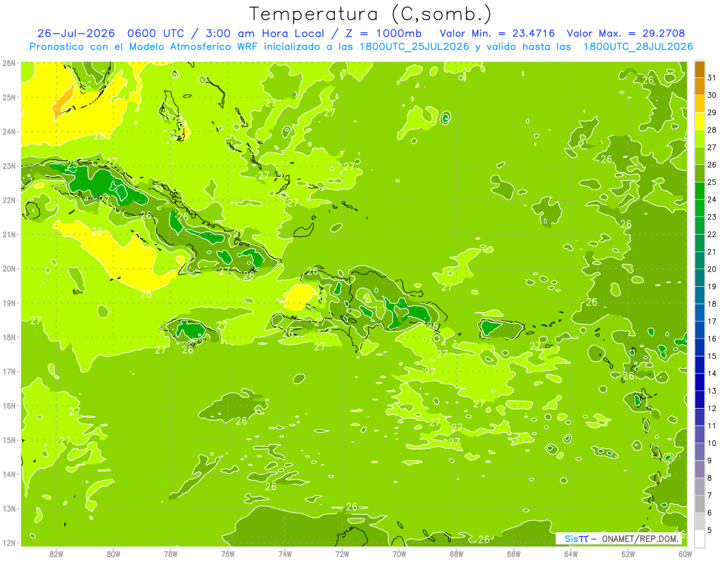Image resolution: width=728 pixels, height=562 pixels.
Task: Pick the blue swatch between 16 and 17
Action: [699, 330]
